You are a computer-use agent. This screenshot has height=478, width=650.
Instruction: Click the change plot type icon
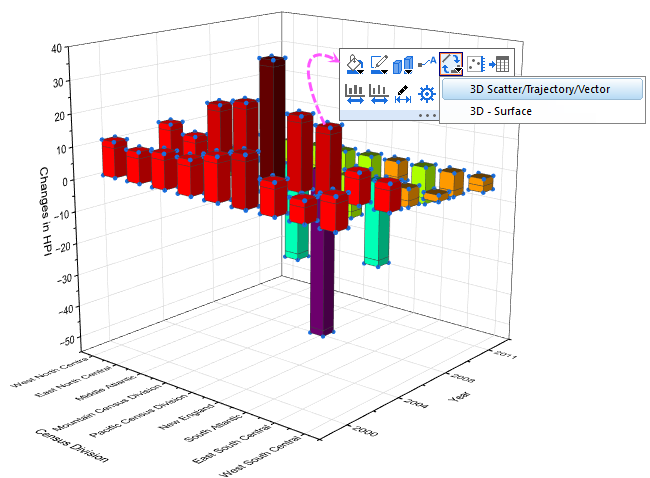[451, 64]
